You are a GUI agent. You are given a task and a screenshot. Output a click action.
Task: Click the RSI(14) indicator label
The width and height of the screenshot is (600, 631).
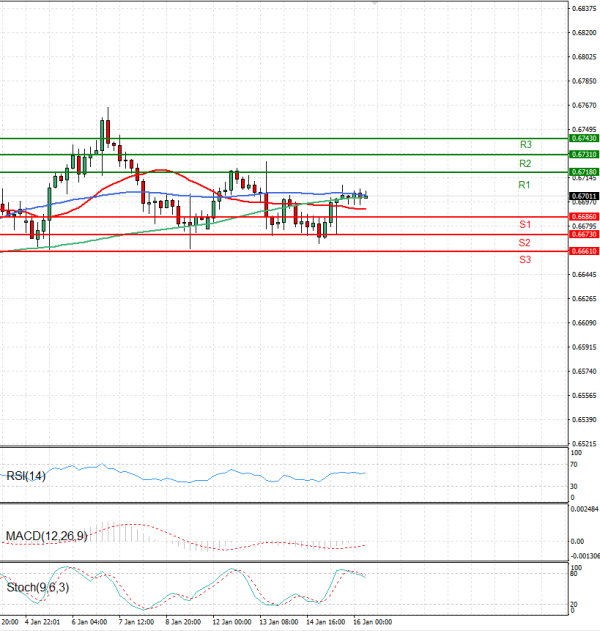(27, 476)
